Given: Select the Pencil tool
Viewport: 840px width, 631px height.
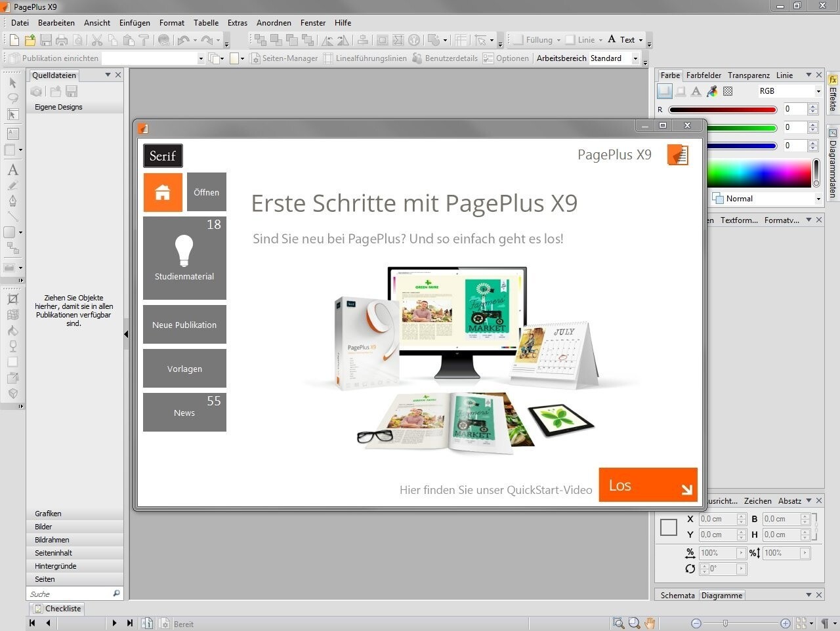Looking at the screenshot, I should click(x=12, y=186).
